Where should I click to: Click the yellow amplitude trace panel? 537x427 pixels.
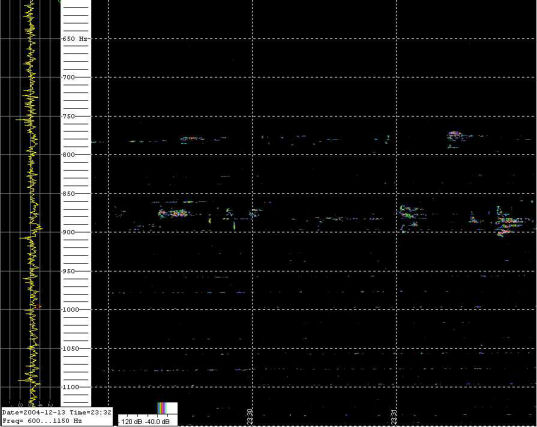point(30,203)
